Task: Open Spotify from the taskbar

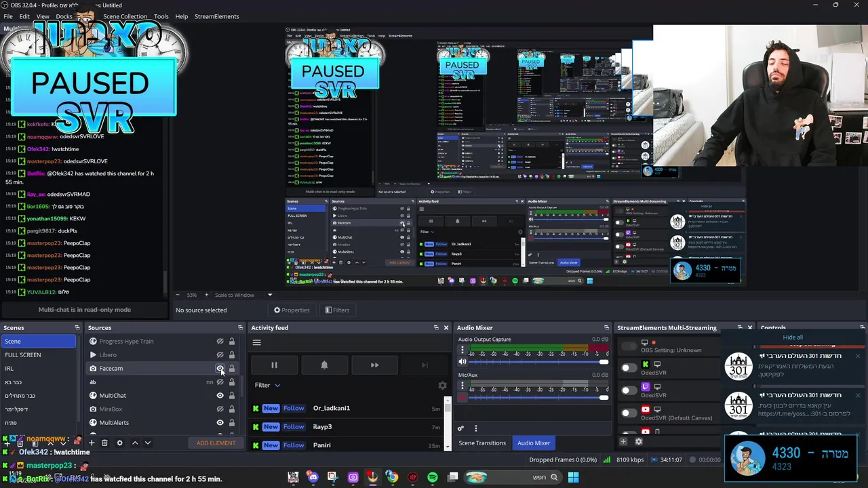Action: pyautogui.click(x=433, y=477)
